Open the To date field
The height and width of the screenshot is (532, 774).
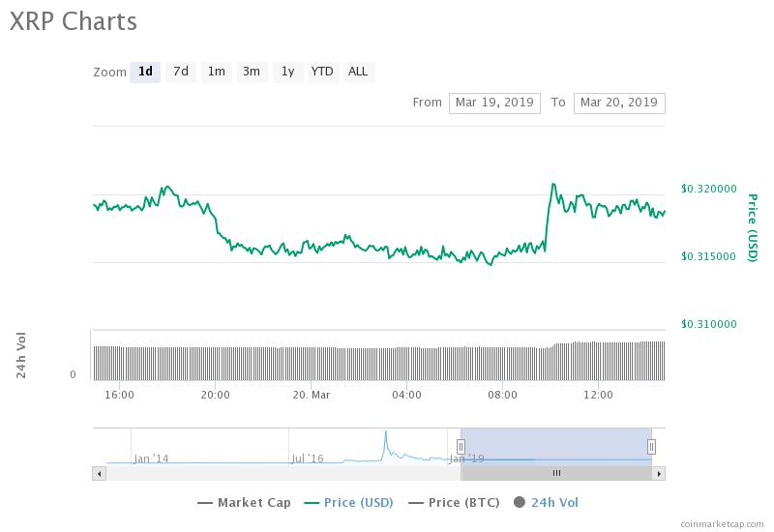tap(619, 103)
